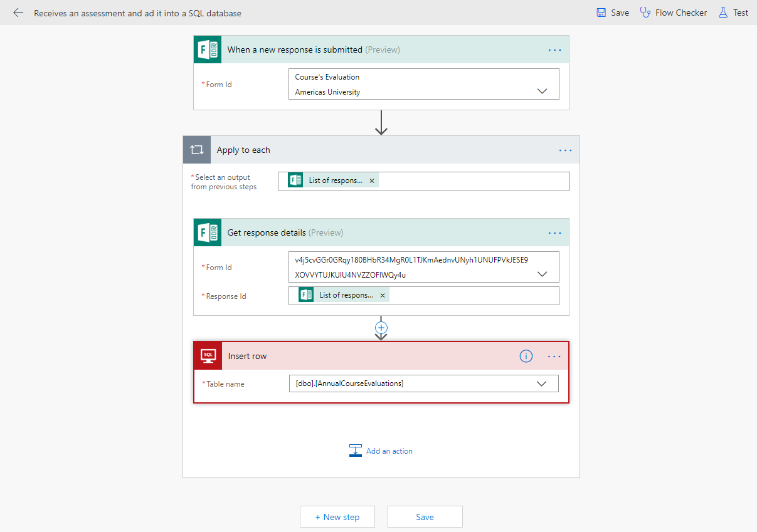757x532 pixels.
Task: Click the Select an output input field
Action: pos(424,180)
